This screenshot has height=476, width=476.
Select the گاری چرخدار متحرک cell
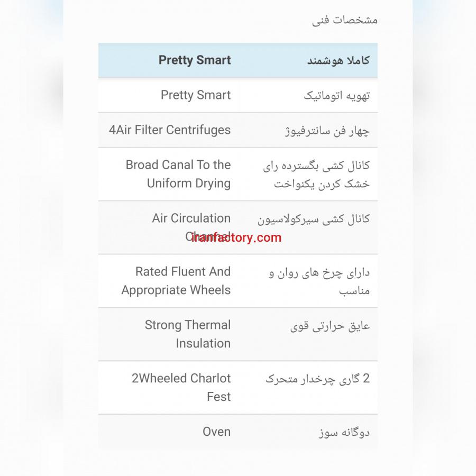[317, 379]
